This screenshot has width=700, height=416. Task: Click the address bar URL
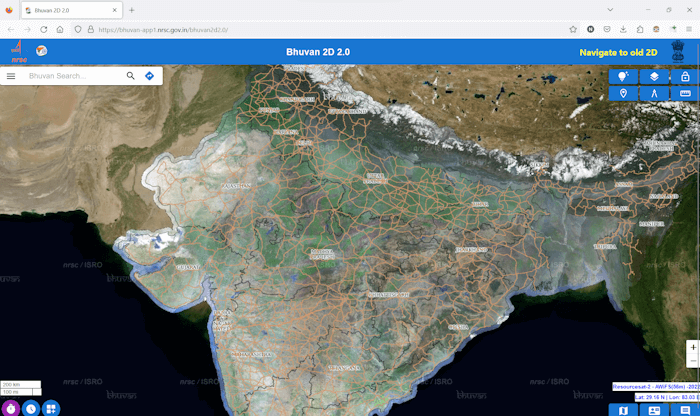click(x=163, y=30)
